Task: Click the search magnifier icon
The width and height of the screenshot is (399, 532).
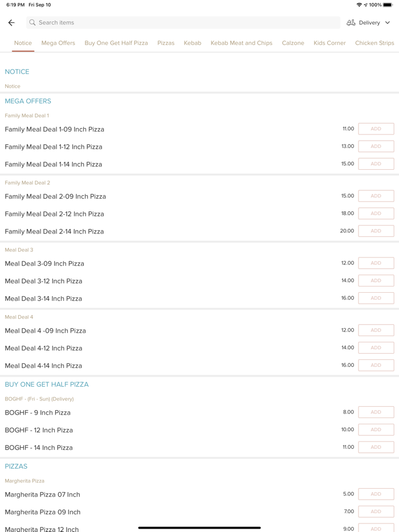Action: (32, 23)
